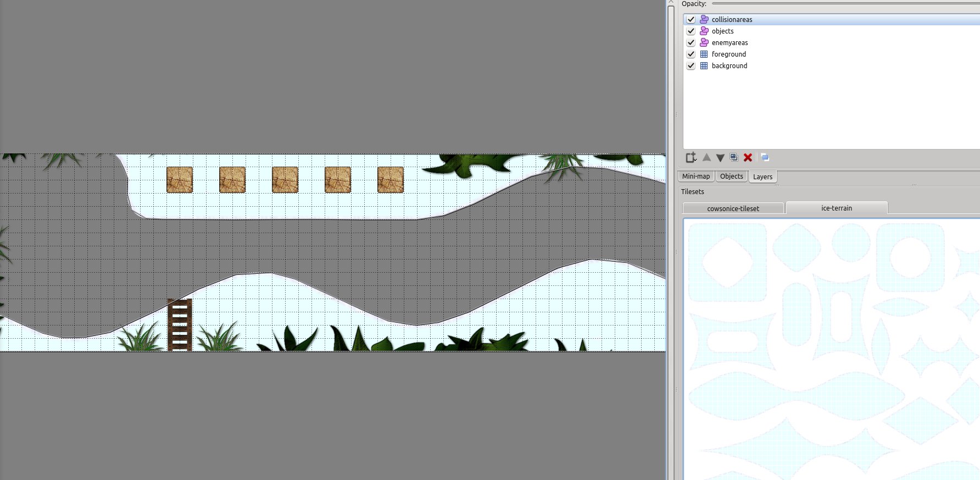Click the fifth wooden crate on map
The height and width of the screenshot is (480, 980).
click(391, 180)
